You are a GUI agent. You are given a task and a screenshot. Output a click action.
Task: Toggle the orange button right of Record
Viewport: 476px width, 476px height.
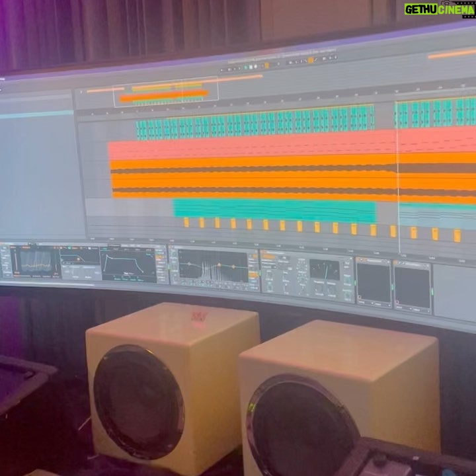tap(266, 65)
